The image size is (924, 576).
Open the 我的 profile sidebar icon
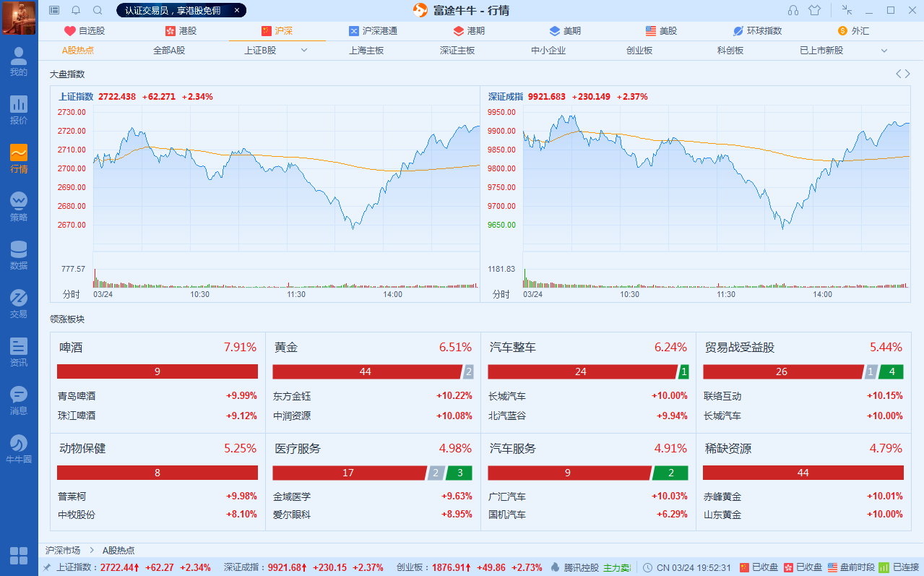point(19,61)
